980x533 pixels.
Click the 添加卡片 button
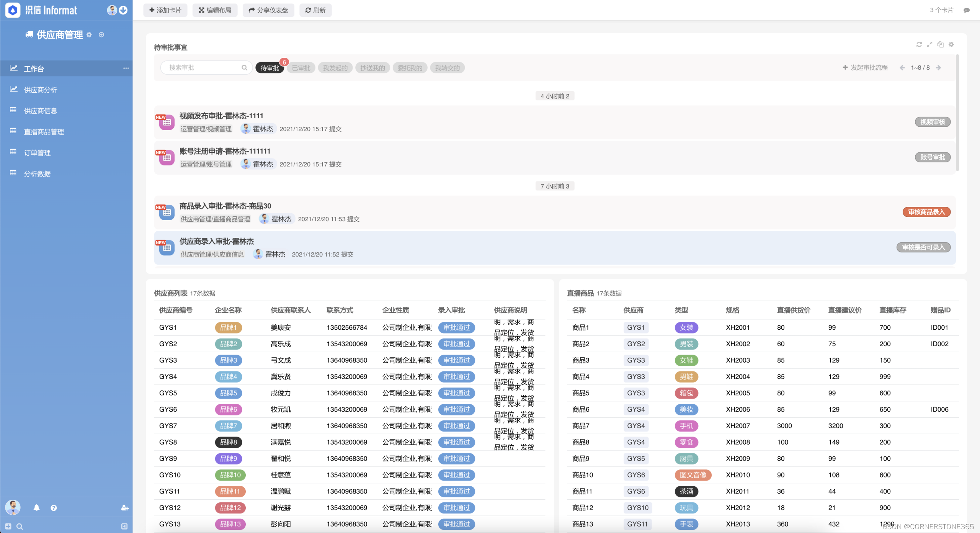coord(165,10)
